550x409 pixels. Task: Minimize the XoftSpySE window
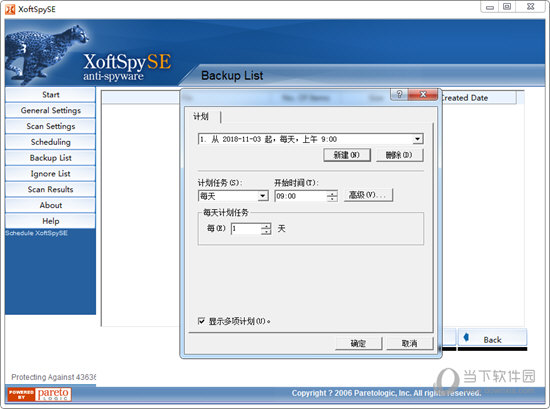490,7
